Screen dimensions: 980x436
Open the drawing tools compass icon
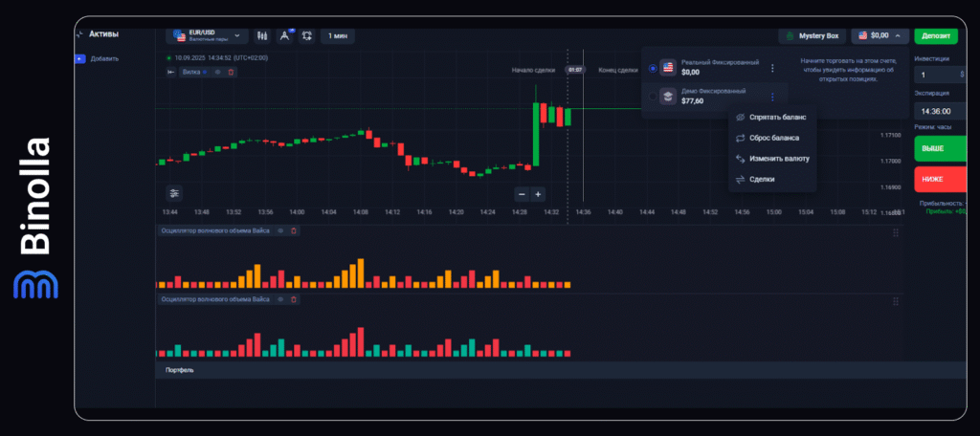click(x=284, y=35)
